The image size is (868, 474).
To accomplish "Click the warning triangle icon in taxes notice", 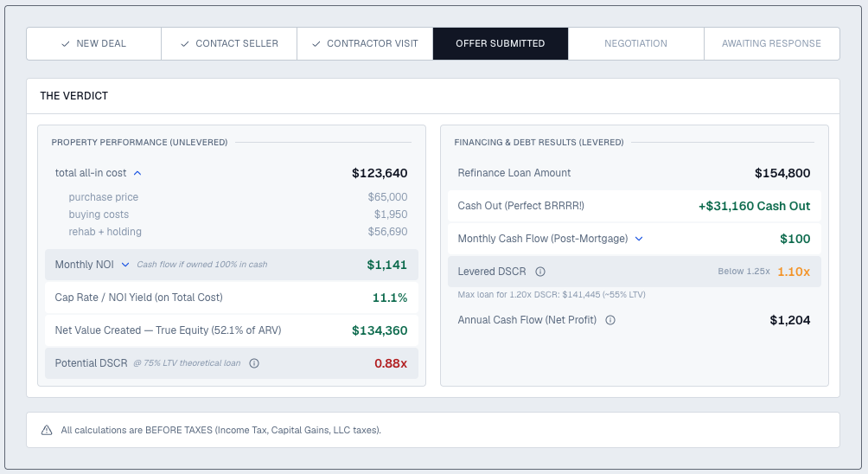I will tap(47, 430).
